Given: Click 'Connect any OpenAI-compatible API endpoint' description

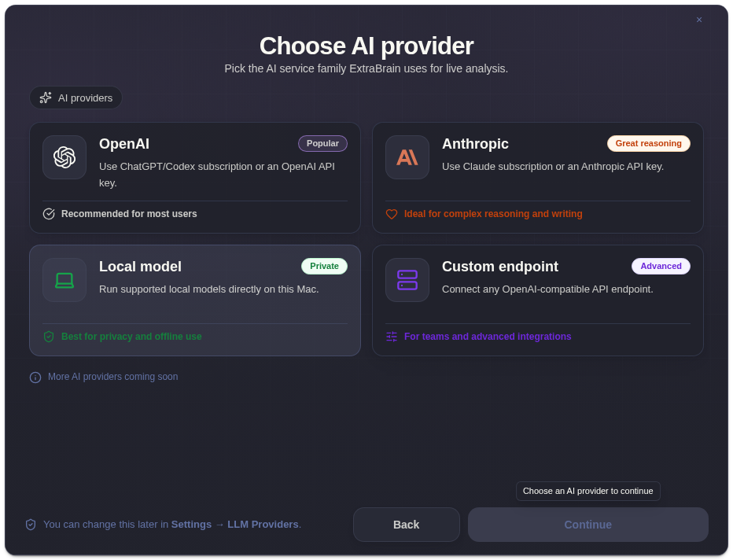Looking at the screenshot, I should point(547,289).
